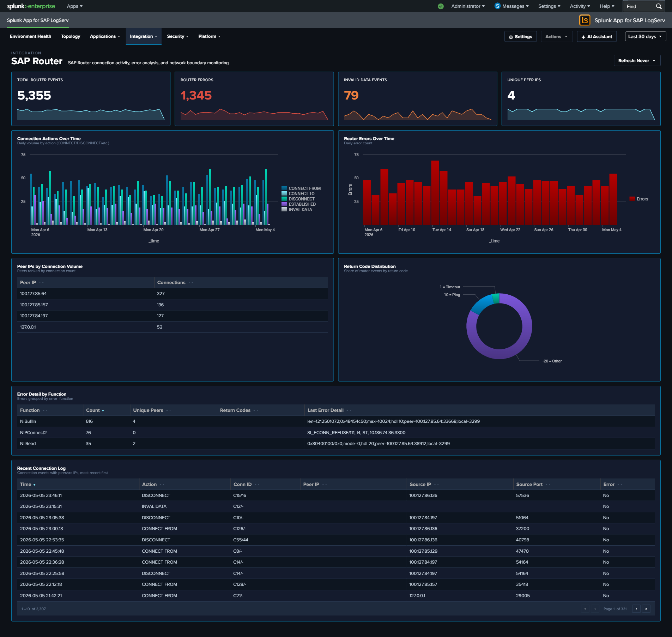Open the Applications nav menu
This screenshot has width=672, height=637.
(105, 36)
